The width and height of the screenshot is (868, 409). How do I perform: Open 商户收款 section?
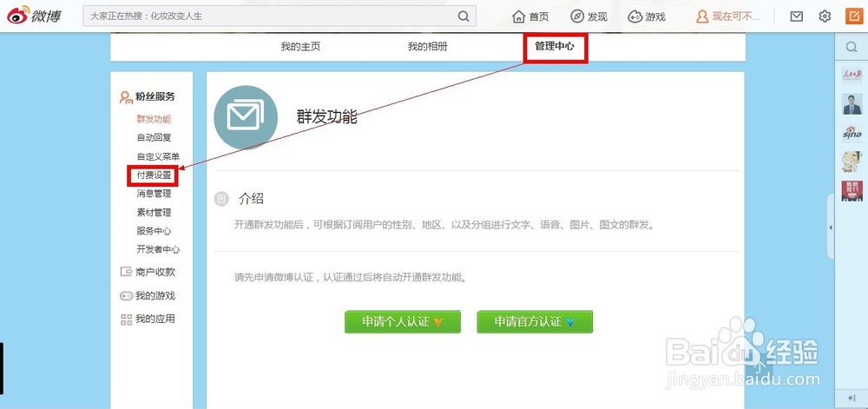pos(155,273)
